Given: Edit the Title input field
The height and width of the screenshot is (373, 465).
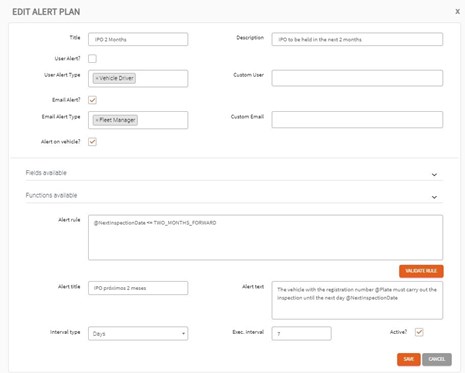Looking at the screenshot, I should [x=138, y=39].
